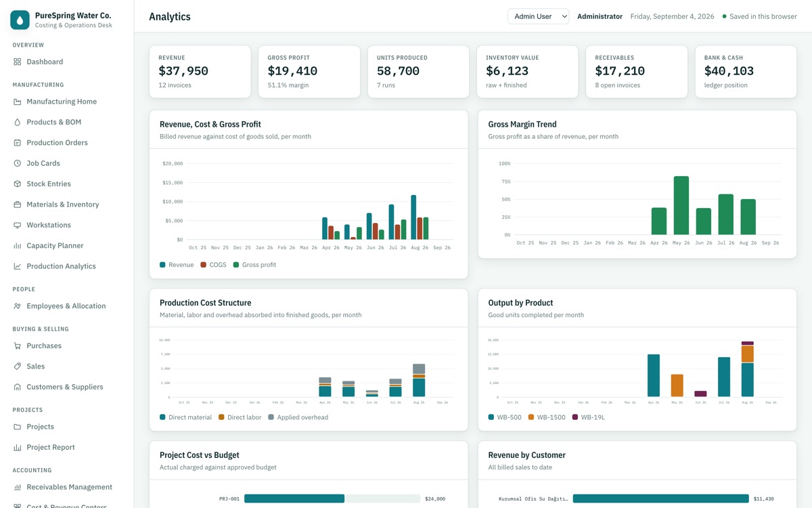Click the Receivables Management chart icon
The image size is (812, 508).
point(18,487)
